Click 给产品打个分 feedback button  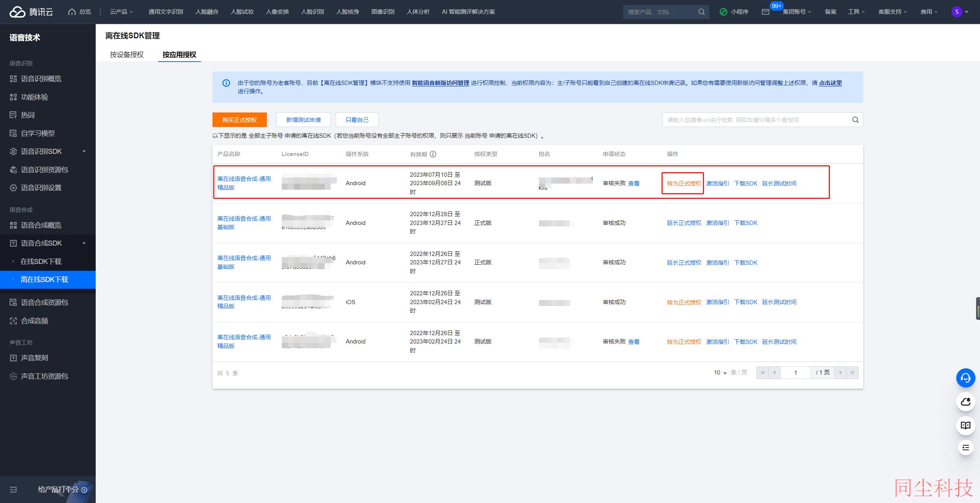tap(62, 490)
